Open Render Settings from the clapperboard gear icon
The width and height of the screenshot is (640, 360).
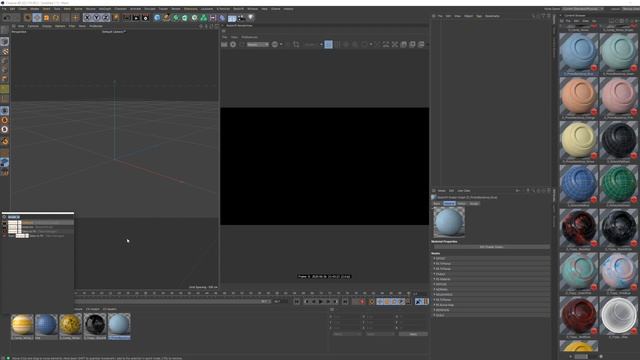tap(145, 18)
